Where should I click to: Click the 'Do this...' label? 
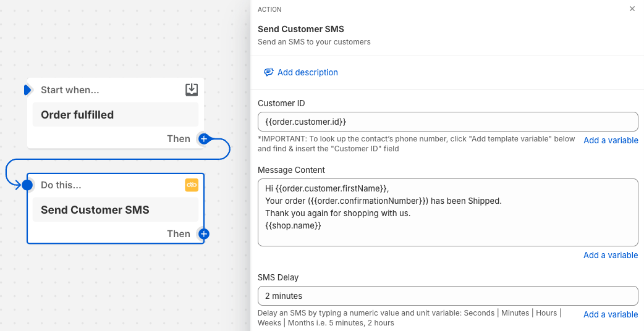tap(61, 185)
